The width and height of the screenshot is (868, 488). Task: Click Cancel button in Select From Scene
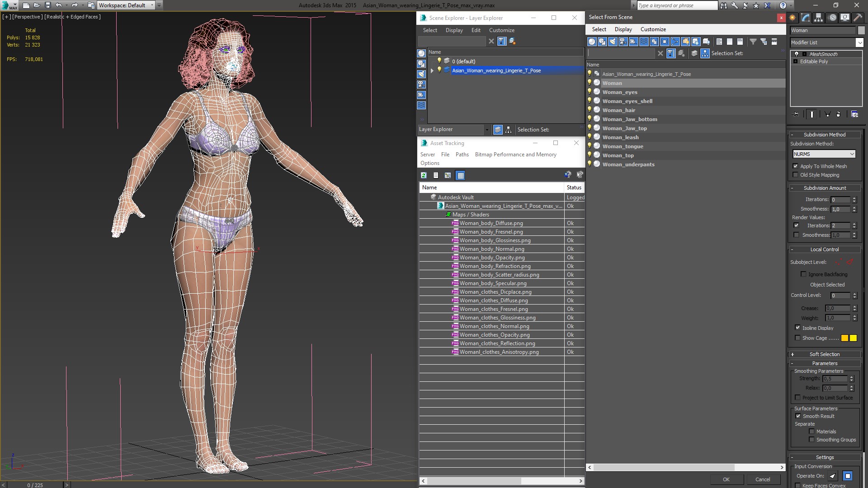[763, 479]
